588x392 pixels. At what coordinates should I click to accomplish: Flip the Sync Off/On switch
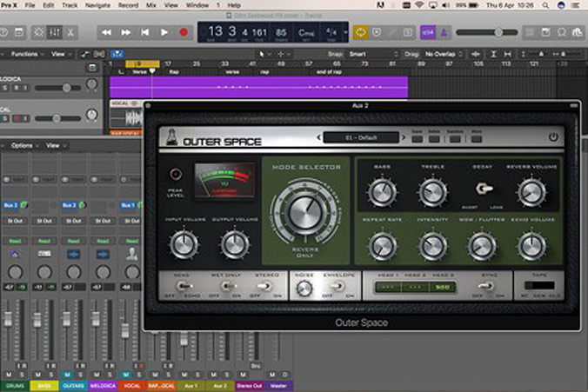tap(487, 287)
